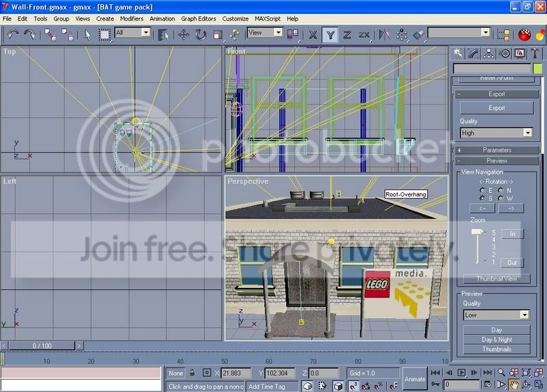Select the N rotation radio button
547x392 pixels.
501,190
